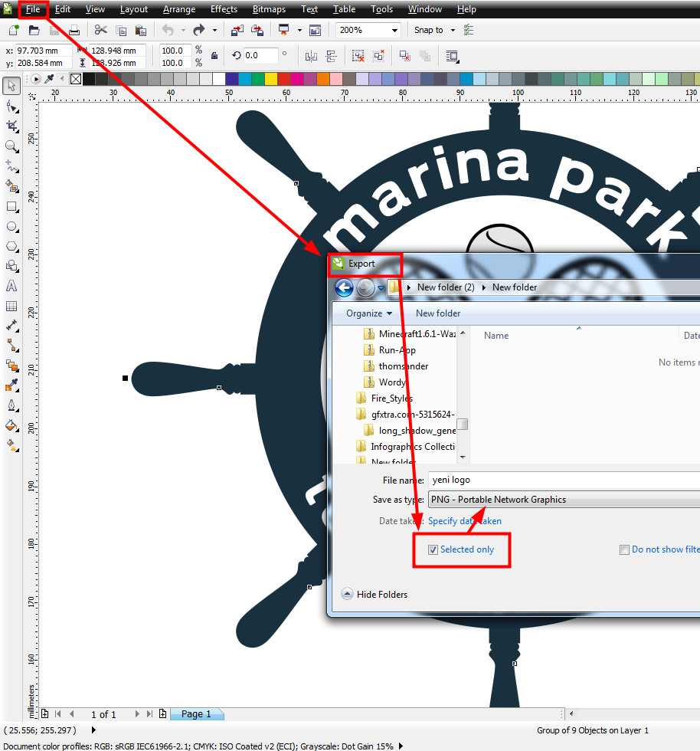Image resolution: width=700 pixels, height=751 pixels.
Task: Select the Shape tool
Action: click(x=11, y=107)
